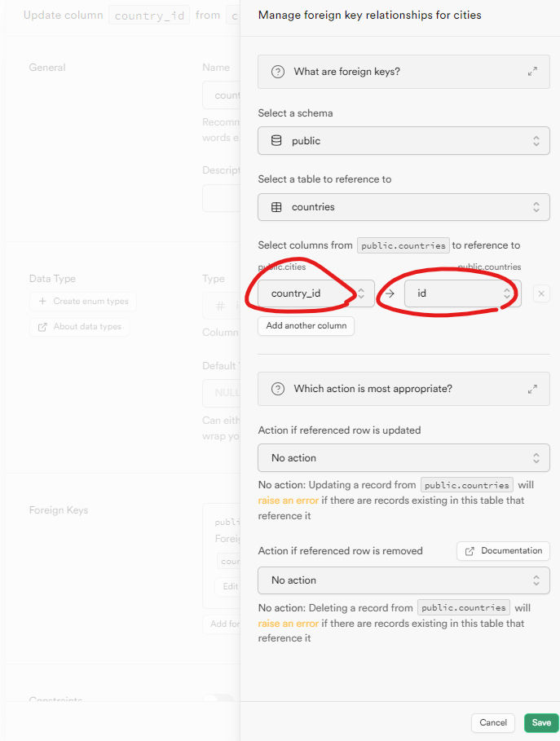Click the question mark icon beside foreign keys help
Viewport: 560px width, 741px height.
coord(278,72)
